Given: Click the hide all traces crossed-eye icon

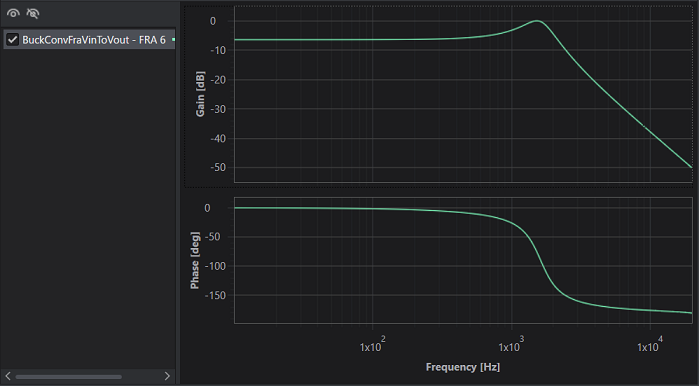Looking at the screenshot, I should [x=33, y=13].
